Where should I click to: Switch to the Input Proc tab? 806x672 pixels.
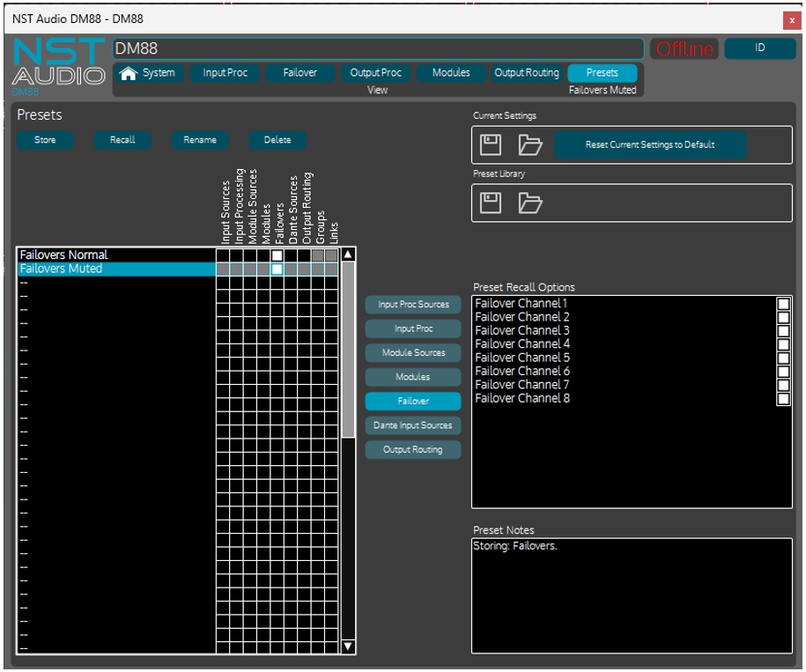tap(226, 73)
